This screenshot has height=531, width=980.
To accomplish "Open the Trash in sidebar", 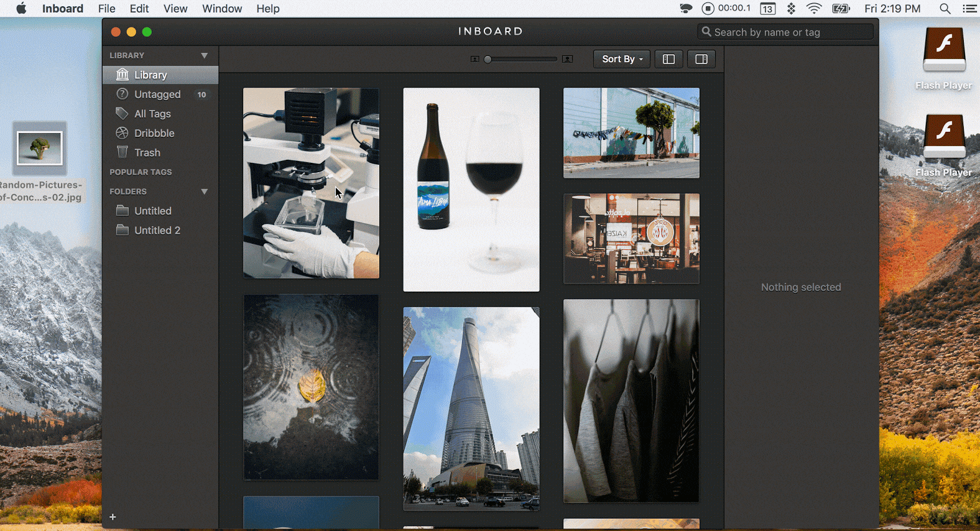I will (x=160, y=152).
